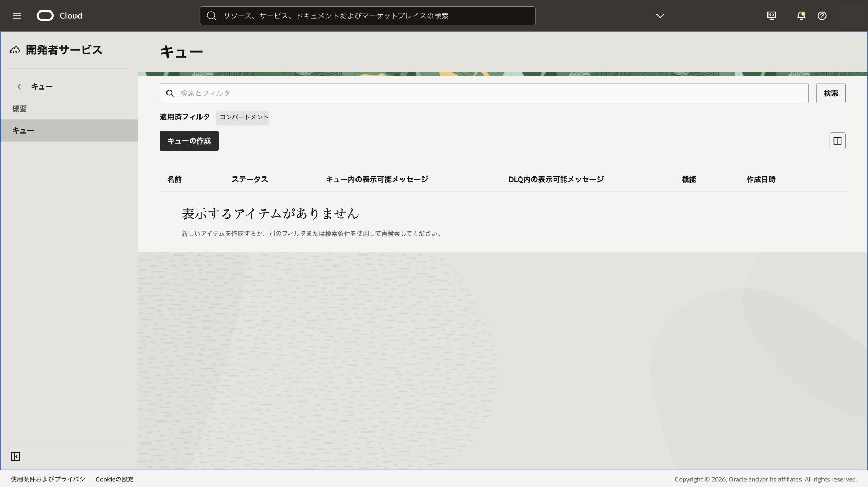Open the column management icon

pyautogui.click(x=838, y=141)
